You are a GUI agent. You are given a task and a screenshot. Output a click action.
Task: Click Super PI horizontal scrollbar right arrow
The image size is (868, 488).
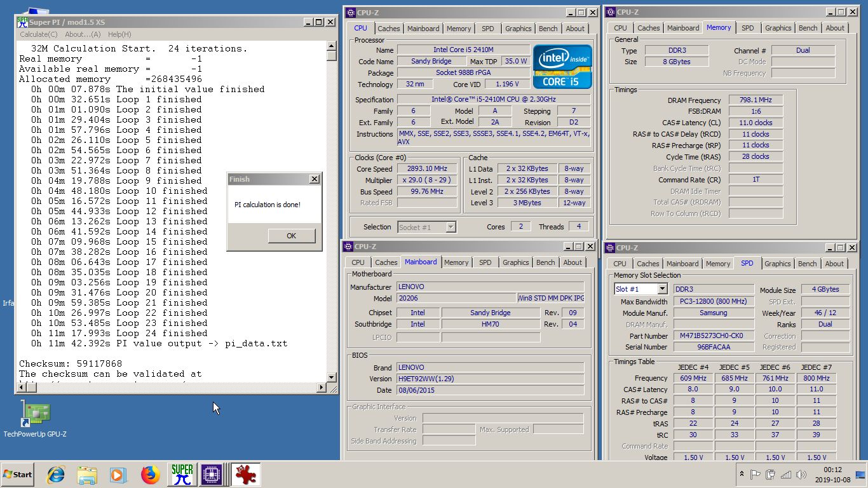point(321,388)
